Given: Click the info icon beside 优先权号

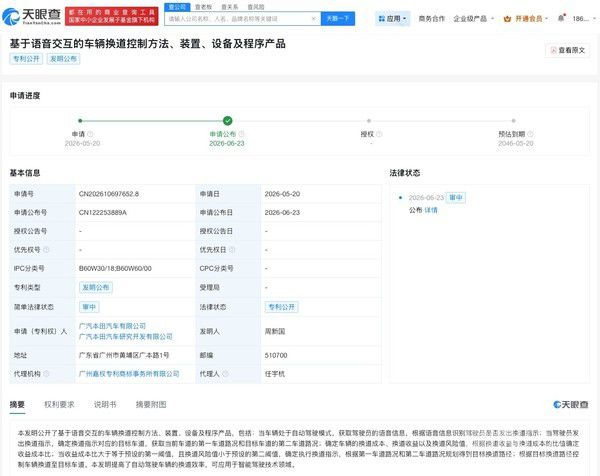Looking at the screenshot, I should pos(46,249).
